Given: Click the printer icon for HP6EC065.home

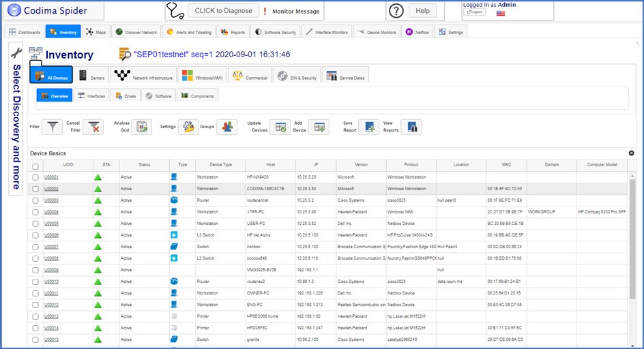Looking at the screenshot, I should [174, 316].
